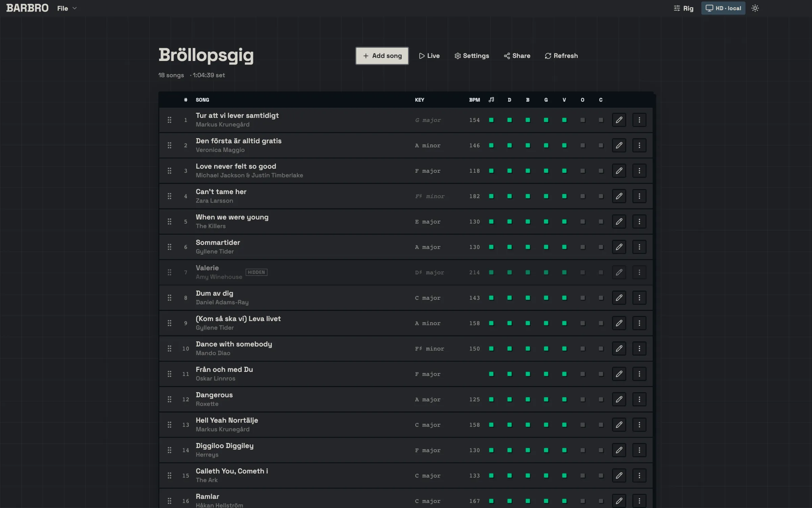812x508 pixels.
Task: Click the sheet music column header icon
Action: coord(491,100)
